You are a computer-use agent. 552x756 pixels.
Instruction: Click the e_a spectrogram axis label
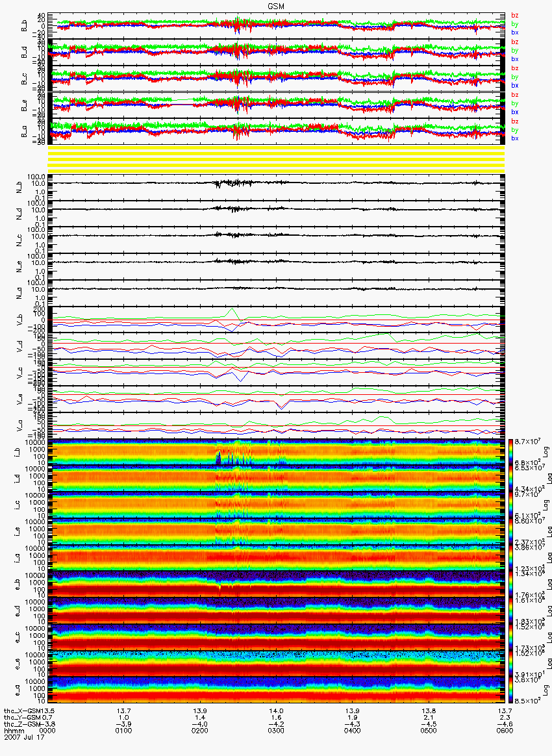[18, 692]
